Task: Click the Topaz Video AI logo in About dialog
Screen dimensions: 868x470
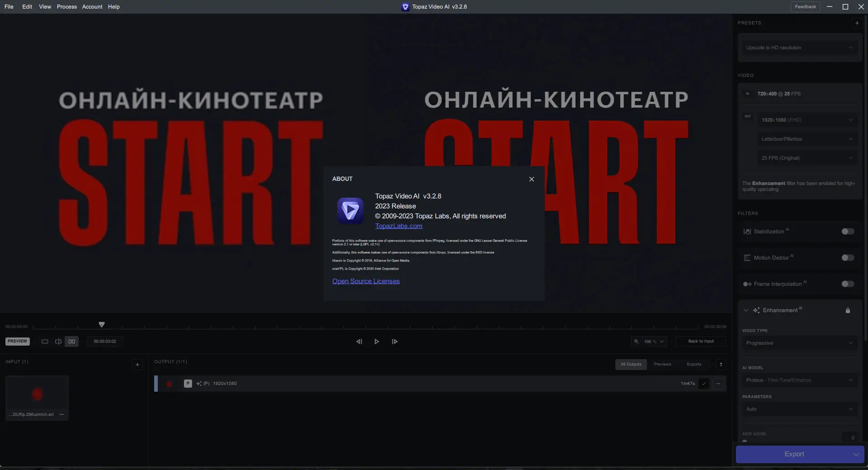Action: pos(350,210)
